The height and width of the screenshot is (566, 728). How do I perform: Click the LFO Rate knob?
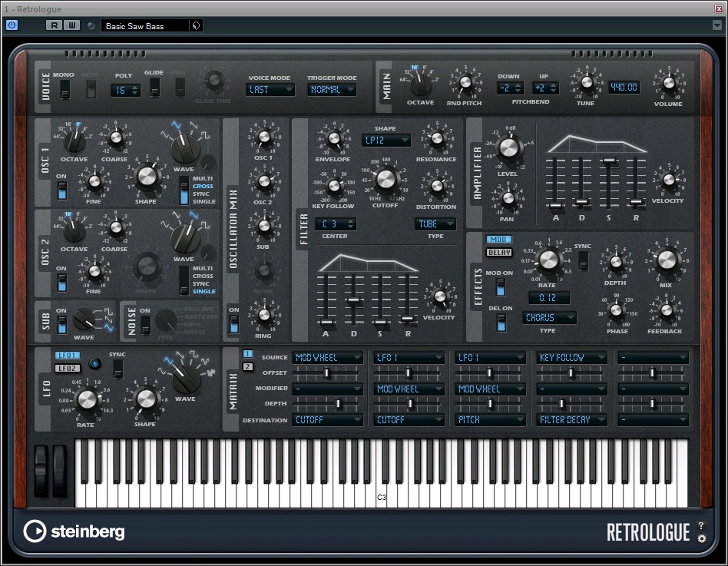[x=87, y=399]
